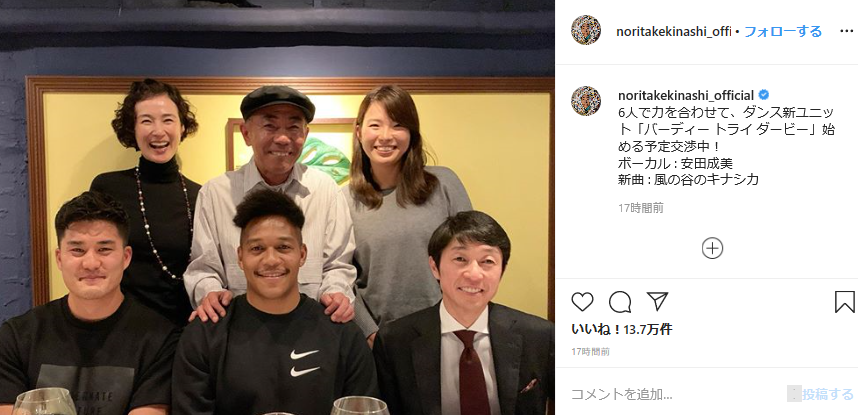The height and width of the screenshot is (415, 858).
Task: Click the caption profile avatar
Action: (586, 101)
